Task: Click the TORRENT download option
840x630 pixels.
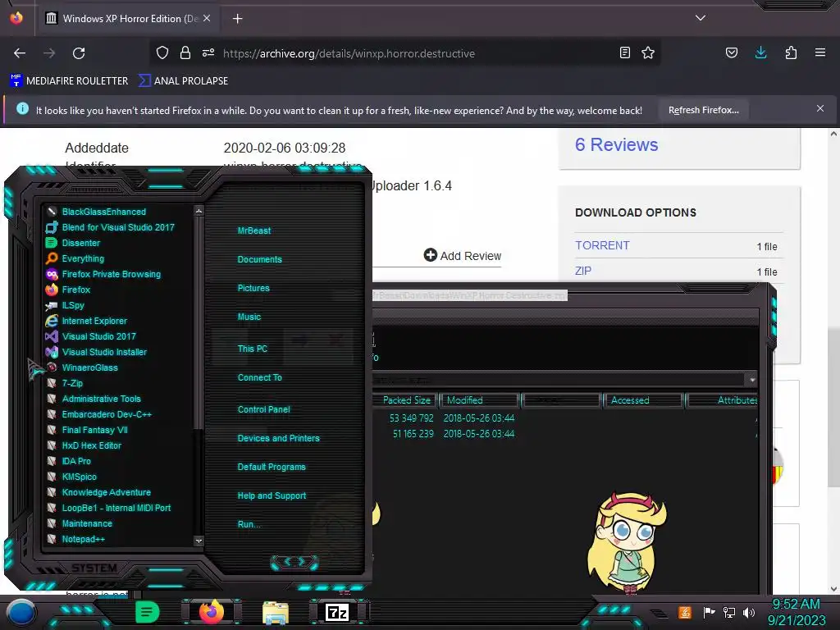Action: tap(602, 245)
